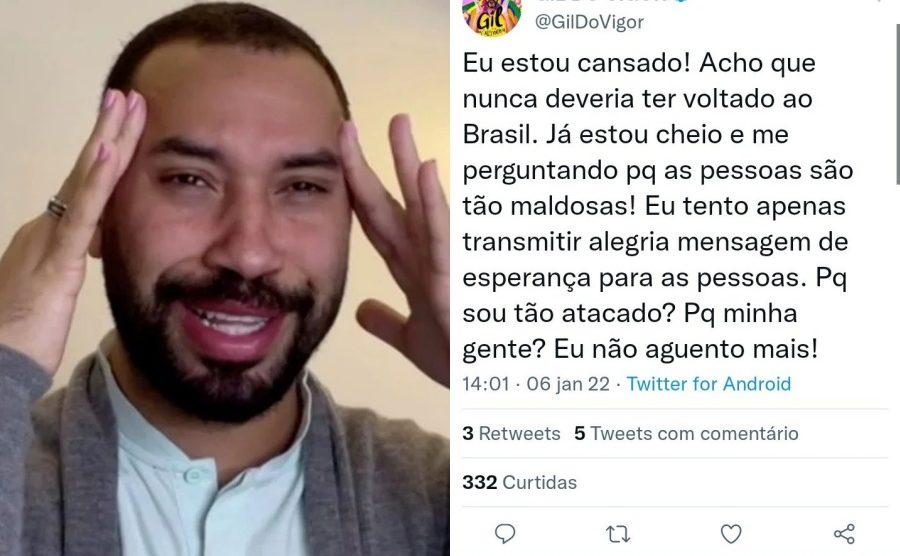Screen dimensions: 900x556
Task: Open the share icon below the tweet
Action: pyautogui.click(x=844, y=534)
